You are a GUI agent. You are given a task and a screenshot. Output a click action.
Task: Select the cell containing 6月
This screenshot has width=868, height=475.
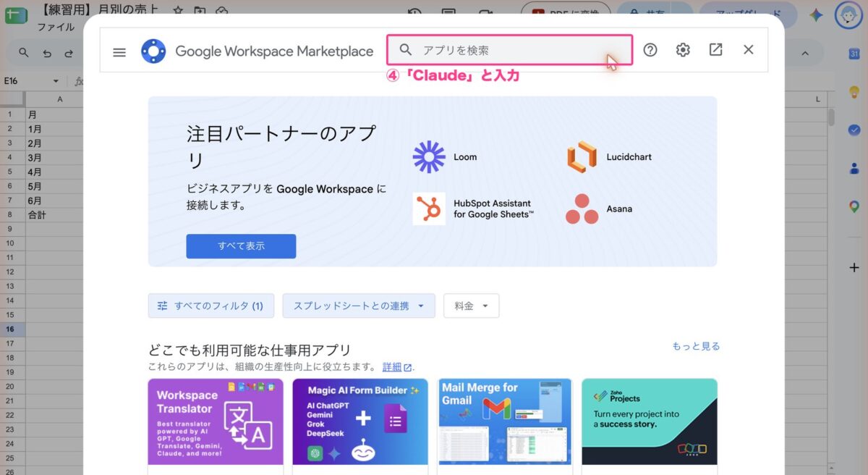pos(54,200)
